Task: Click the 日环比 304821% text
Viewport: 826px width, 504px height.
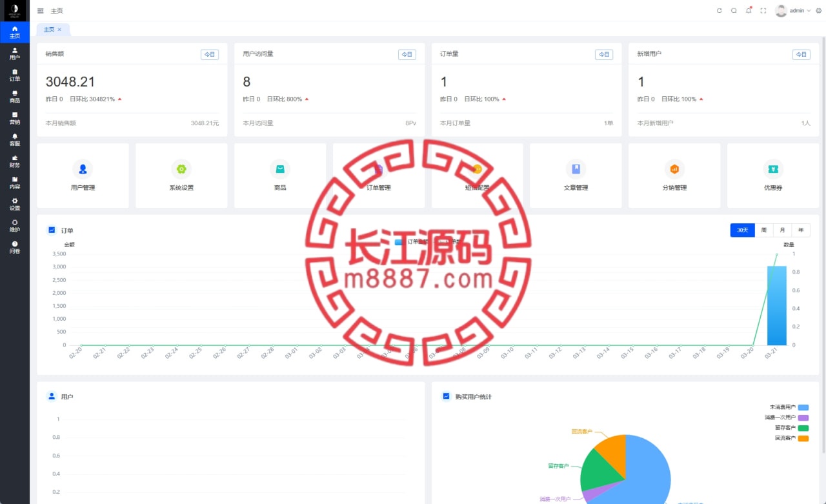Action: [x=92, y=99]
